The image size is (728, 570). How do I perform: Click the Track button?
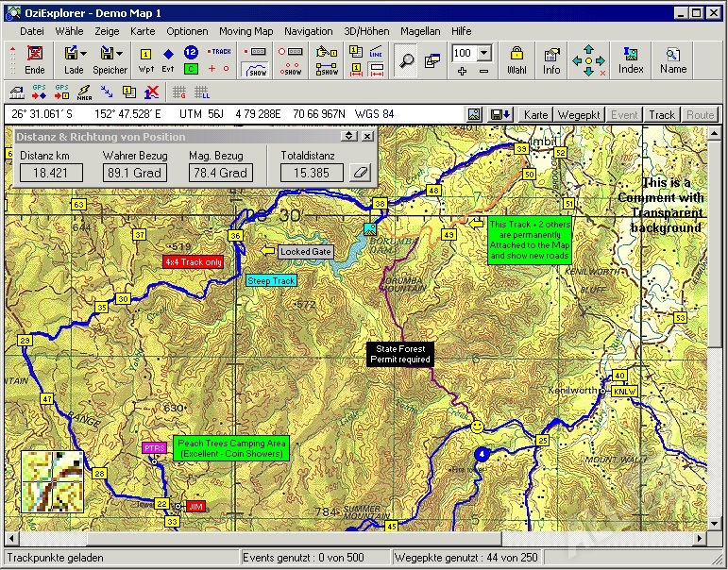[x=661, y=114]
